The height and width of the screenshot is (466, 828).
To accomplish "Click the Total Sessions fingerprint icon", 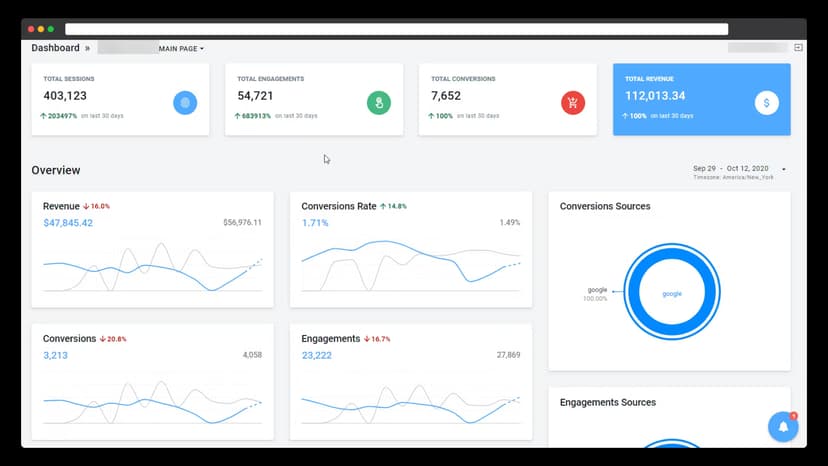I will click(185, 102).
